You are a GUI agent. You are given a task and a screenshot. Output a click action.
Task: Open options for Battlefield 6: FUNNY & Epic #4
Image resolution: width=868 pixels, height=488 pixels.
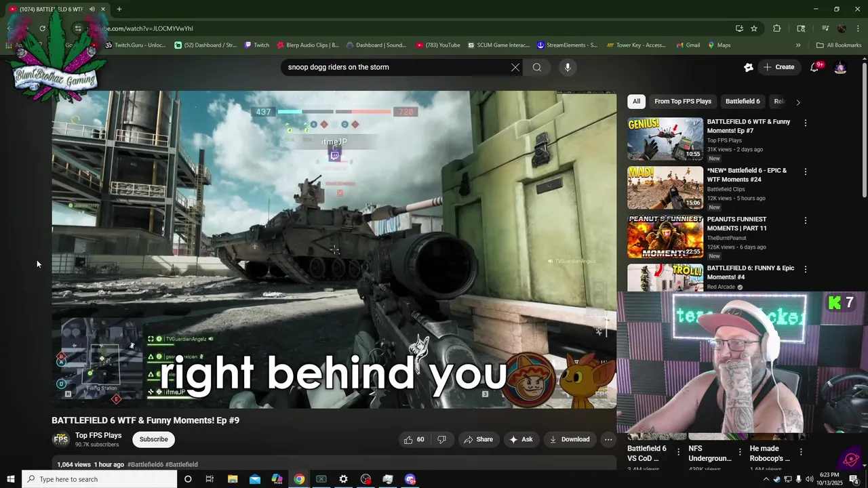click(806, 269)
